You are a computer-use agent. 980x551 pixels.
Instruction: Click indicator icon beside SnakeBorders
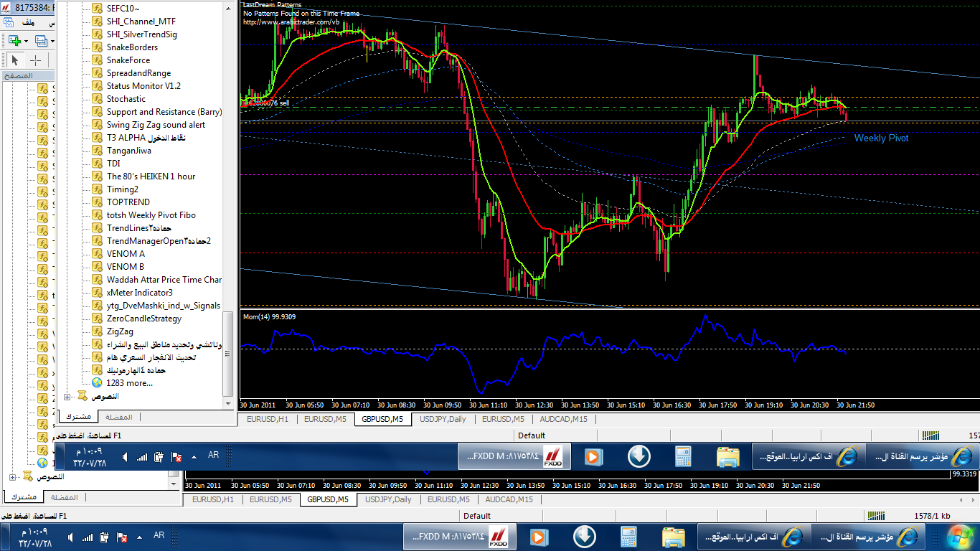pos(97,47)
